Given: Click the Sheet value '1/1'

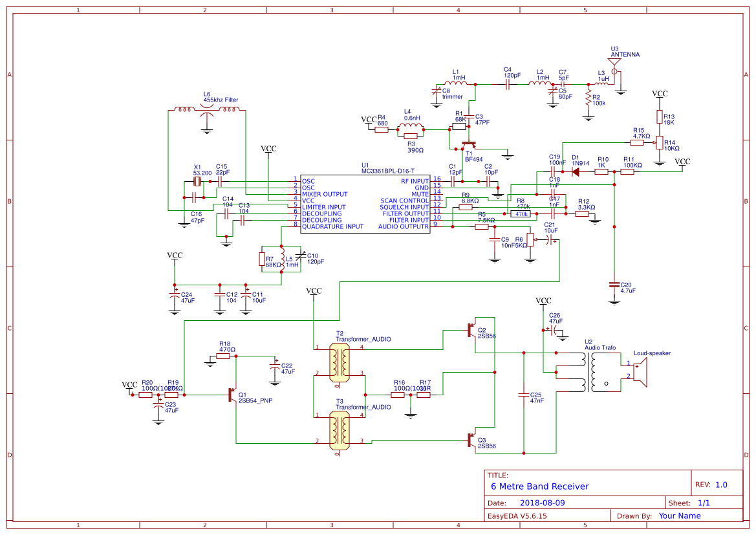Looking at the screenshot, I should 704,503.
